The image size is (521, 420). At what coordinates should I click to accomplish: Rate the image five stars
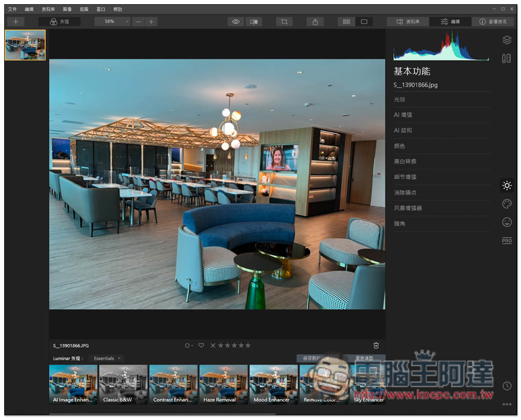tap(248, 345)
